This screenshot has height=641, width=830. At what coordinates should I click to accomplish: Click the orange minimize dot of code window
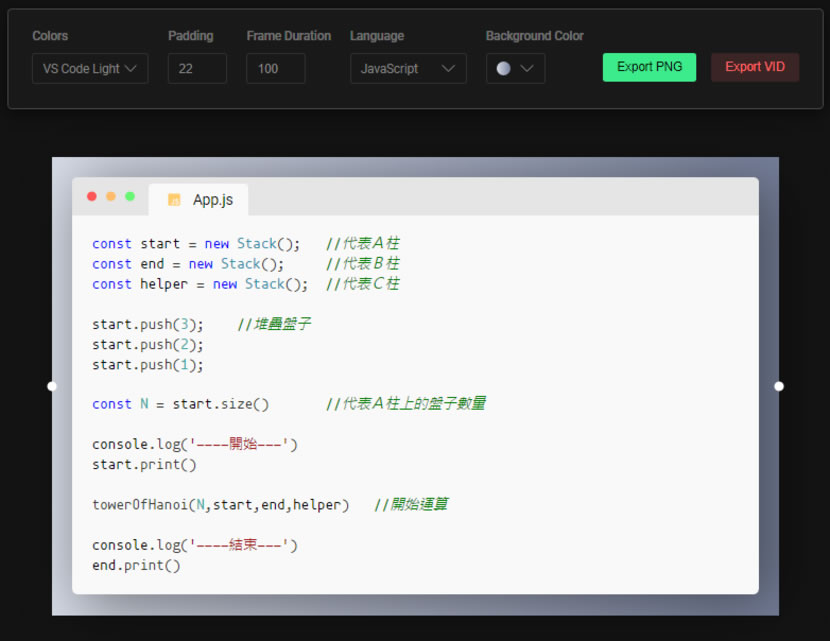point(111,196)
